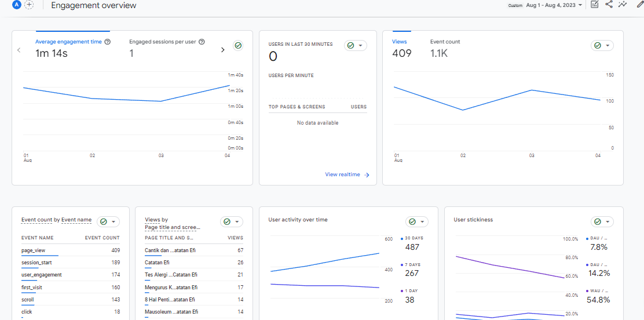Click help icon next to Average engagement time
Screen dimensions: 644x320
tap(108, 42)
